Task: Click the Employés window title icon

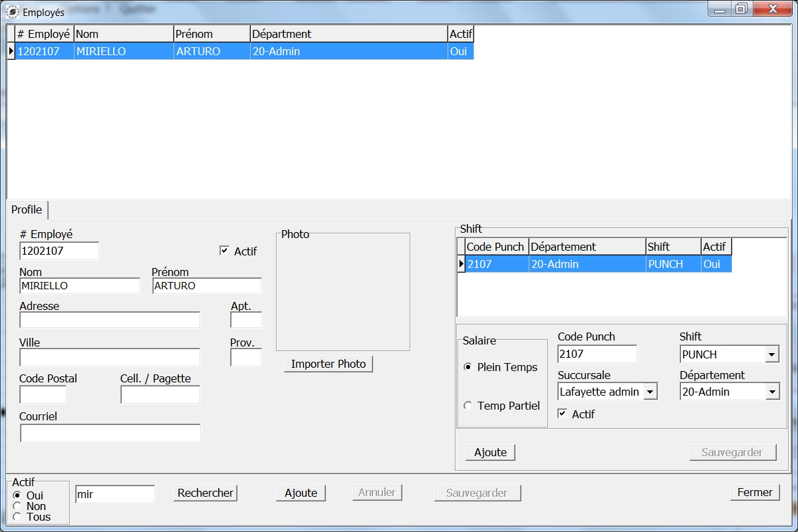Action: click(x=12, y=12)
